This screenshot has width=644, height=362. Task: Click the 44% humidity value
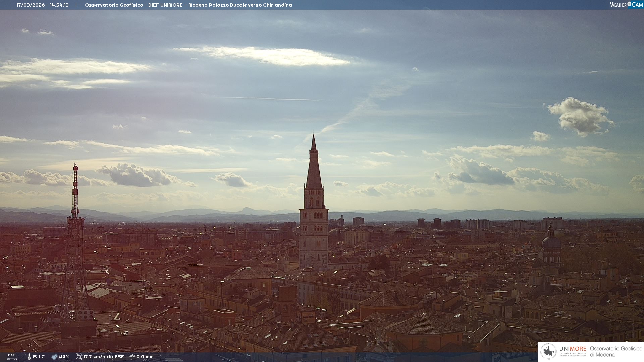64,357
